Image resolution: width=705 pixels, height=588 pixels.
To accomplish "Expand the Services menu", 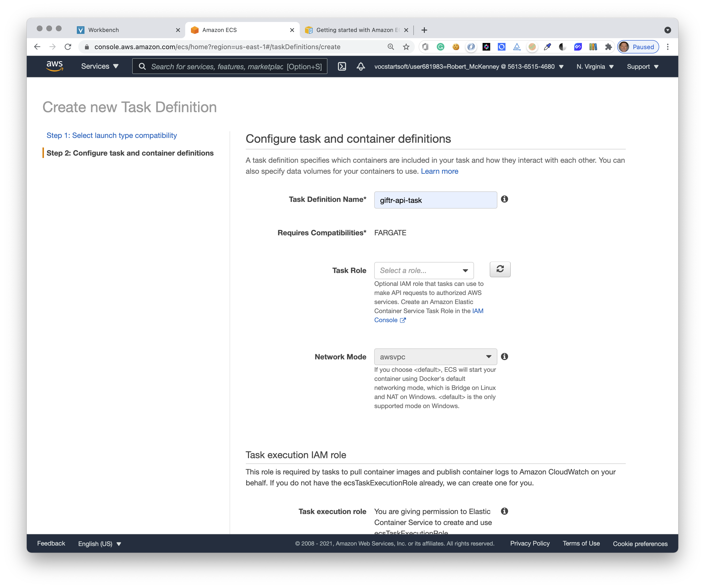I will tap(100, 66).
